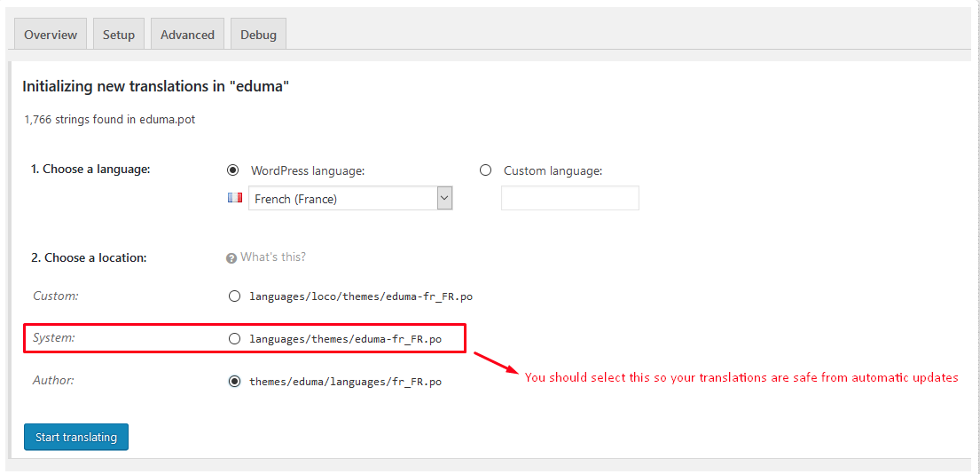Select the WordPress language radio button
The image size is (980, 474).
tap(233, 170)
